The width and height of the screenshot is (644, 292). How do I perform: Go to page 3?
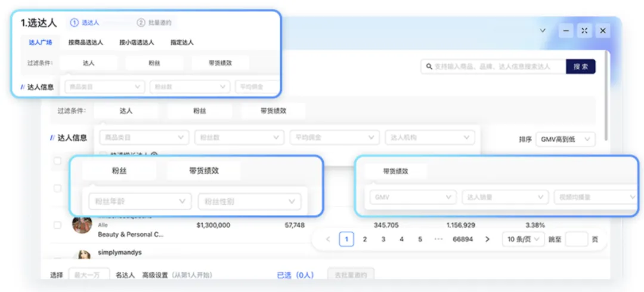tap(383, 239)
